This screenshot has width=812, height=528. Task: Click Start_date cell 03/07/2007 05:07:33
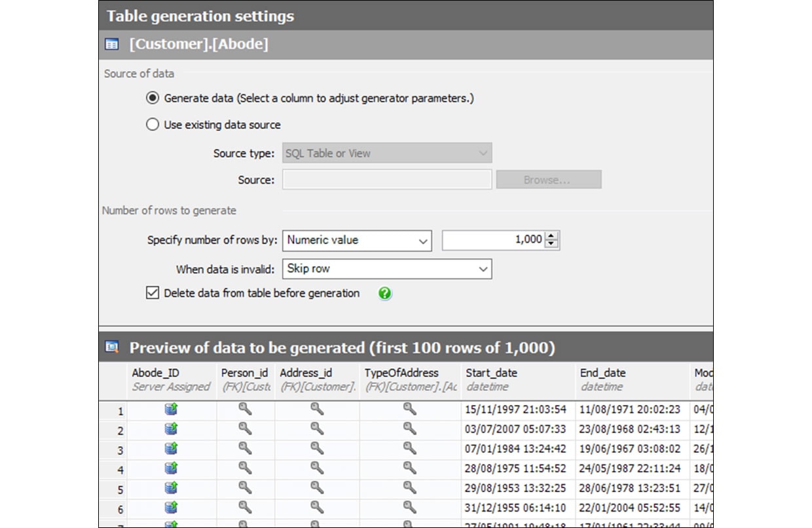518,429
